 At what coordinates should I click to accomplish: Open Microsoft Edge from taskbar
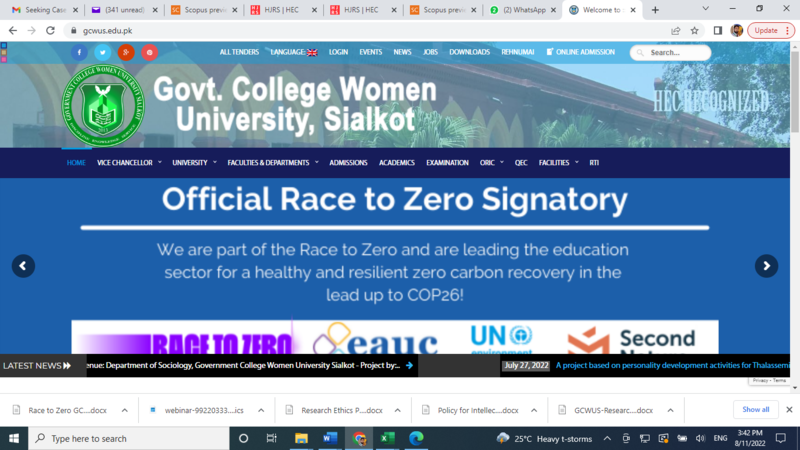click(x=416, y=438)
